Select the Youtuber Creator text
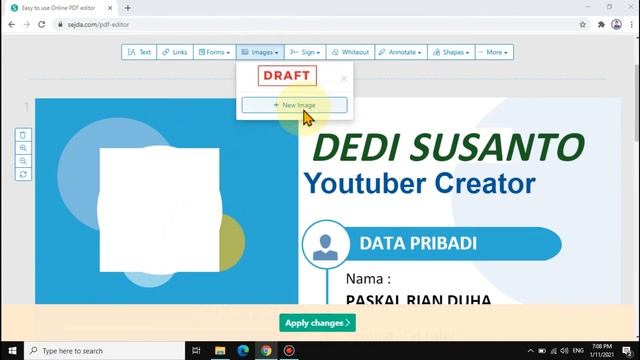Viewport: 640px width, 360px height. pyautogui.click(x=420, y=184)
